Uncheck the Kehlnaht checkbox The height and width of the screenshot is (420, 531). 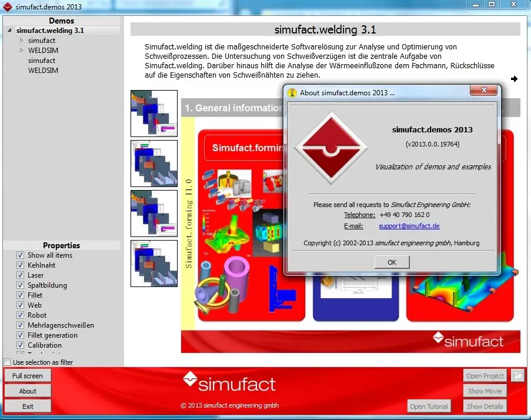[21, 265]
